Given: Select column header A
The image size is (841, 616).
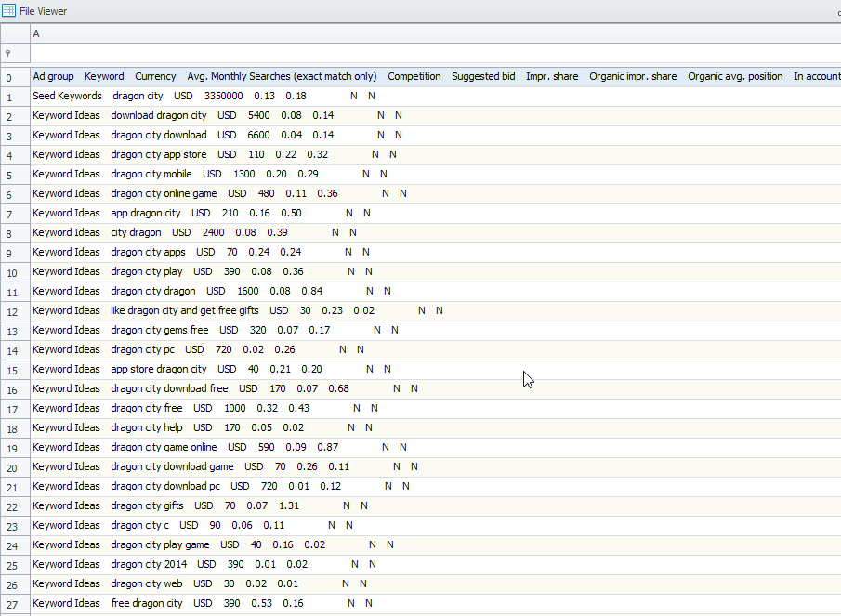Looking at the screenshot, I should (x=436, y=33).
